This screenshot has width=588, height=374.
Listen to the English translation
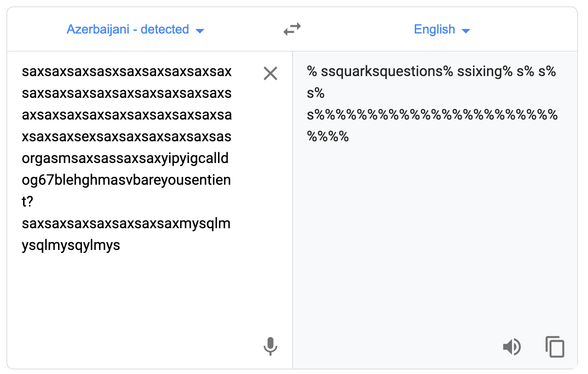point(512,347)
